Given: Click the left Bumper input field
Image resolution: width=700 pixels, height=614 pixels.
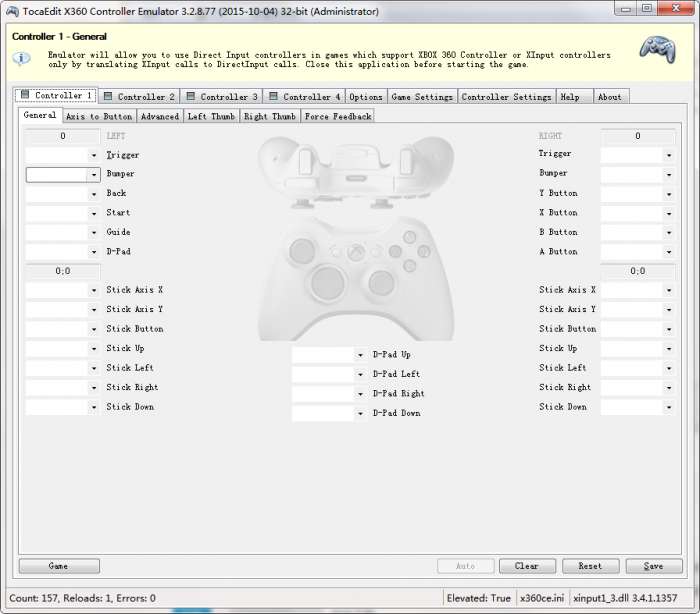Looking at the screenshot, I should pos(57,174).
